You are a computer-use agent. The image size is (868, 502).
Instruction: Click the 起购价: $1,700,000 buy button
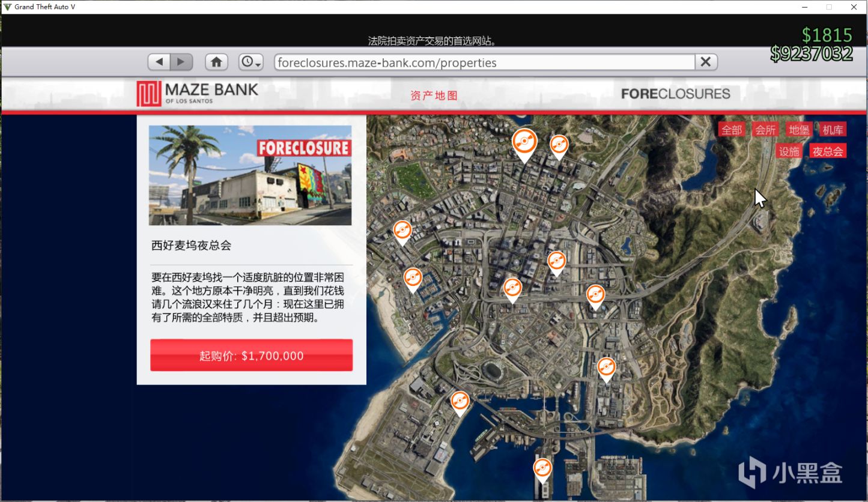coord(251,355)
